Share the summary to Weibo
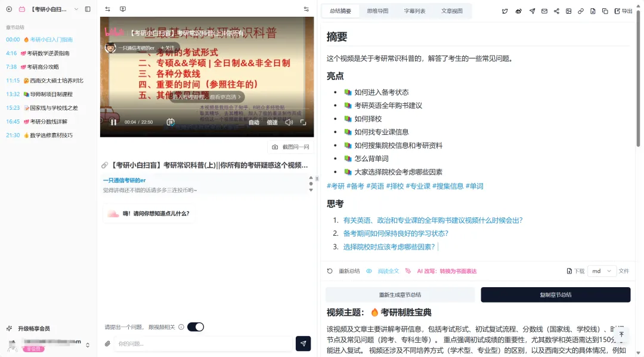This screenshot has height=357, width=644. [x=519, y=11]
